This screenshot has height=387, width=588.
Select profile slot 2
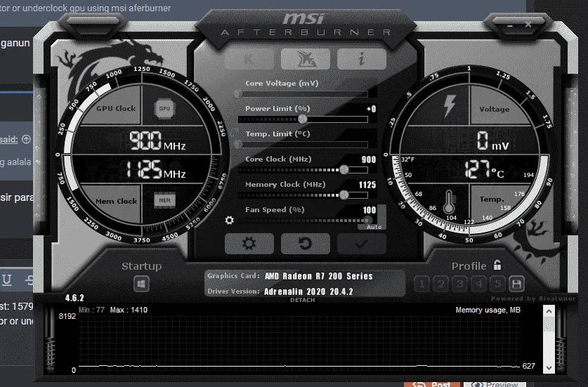(x=441, y=284)
